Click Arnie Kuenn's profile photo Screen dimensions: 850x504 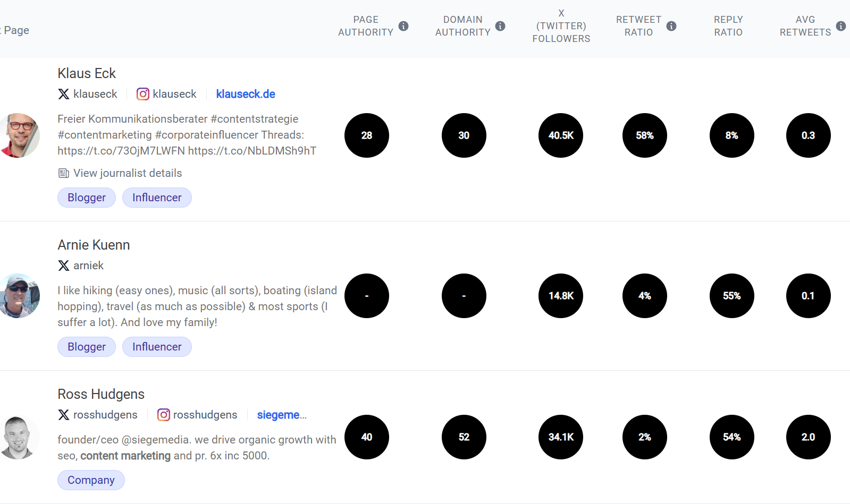click(20, 296)
